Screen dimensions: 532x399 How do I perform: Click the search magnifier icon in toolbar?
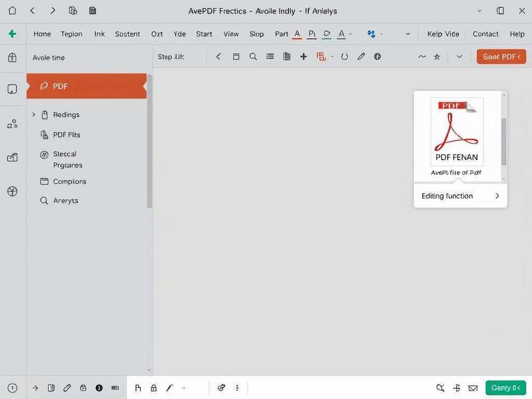point(253,57)
